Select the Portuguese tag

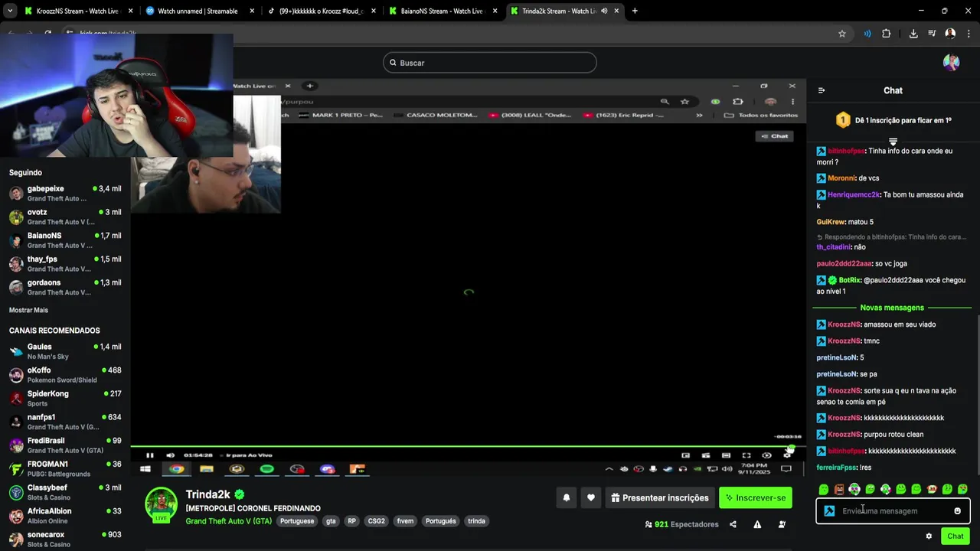[297, 521]
